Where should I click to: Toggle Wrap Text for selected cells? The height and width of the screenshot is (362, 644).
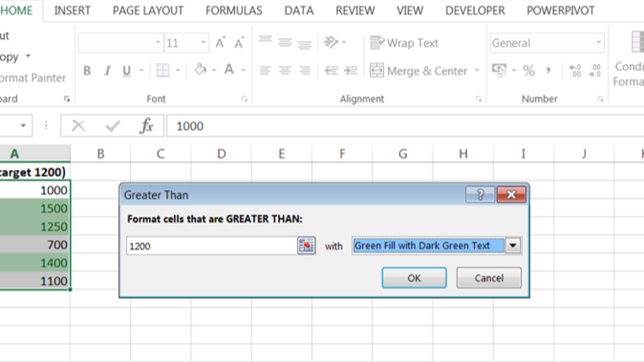click(x=404, y=43)
